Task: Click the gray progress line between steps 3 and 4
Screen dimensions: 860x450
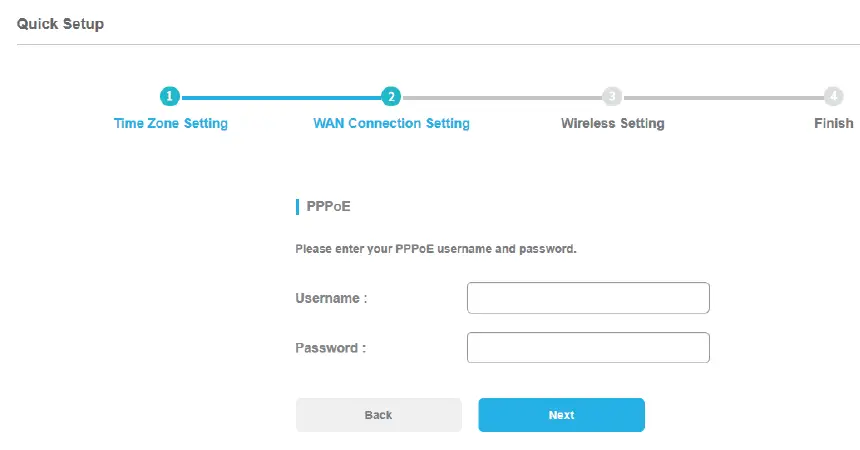Action: [x=722, y=98]
